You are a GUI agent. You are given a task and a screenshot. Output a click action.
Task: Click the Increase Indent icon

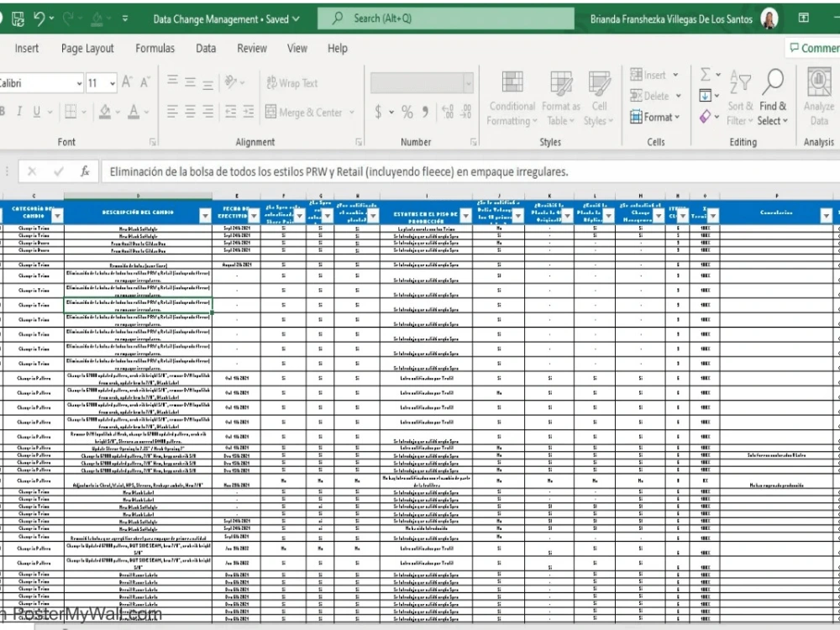point(249,112)
